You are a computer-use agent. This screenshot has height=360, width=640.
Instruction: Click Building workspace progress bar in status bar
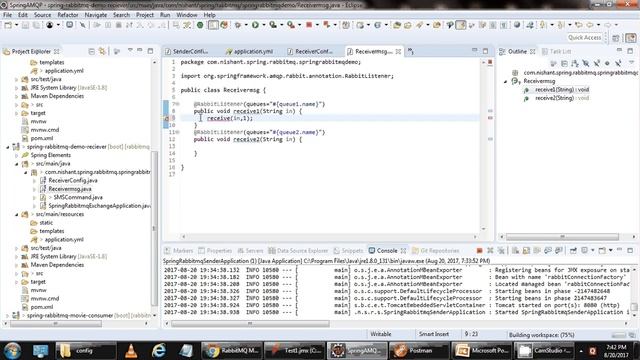tap(618, 335)
